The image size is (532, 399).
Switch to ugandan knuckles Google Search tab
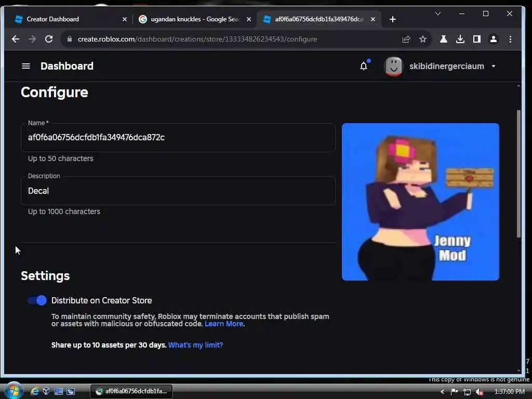click(194, 19)
